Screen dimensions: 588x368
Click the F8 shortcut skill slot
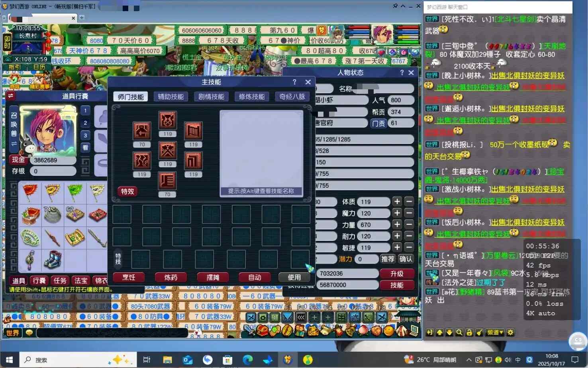[x=382, y=317]
